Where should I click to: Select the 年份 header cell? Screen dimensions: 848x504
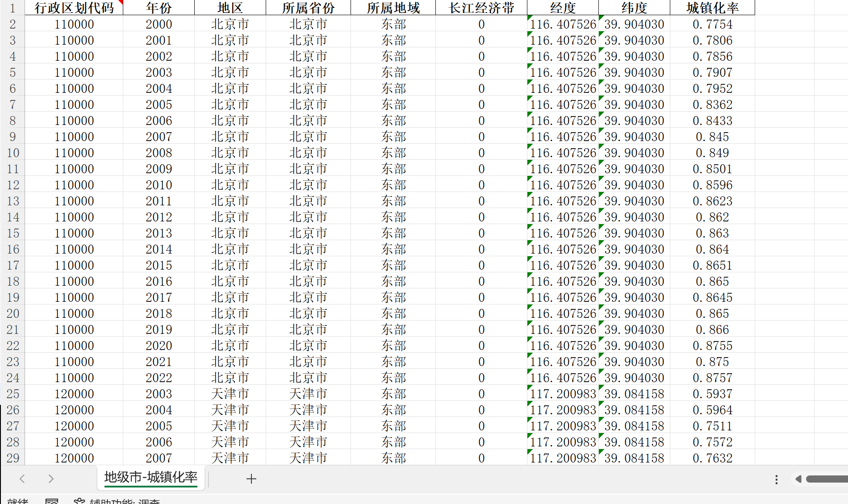[159, 8]
